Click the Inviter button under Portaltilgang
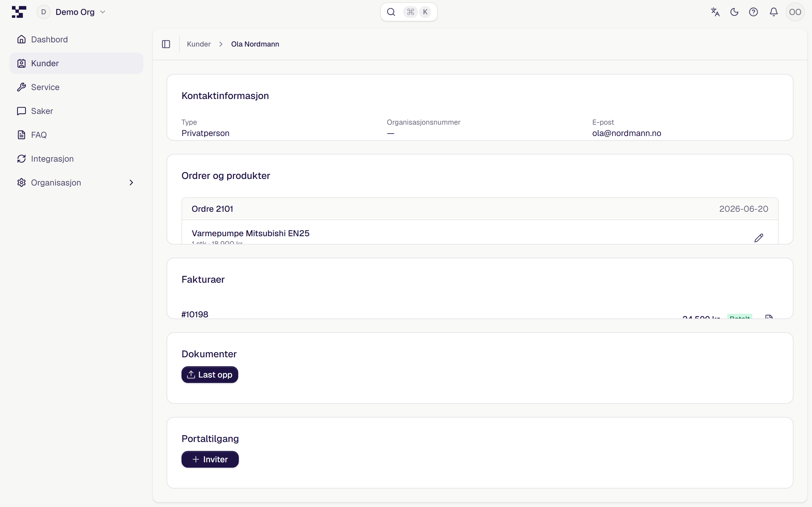 click(210, 459)
